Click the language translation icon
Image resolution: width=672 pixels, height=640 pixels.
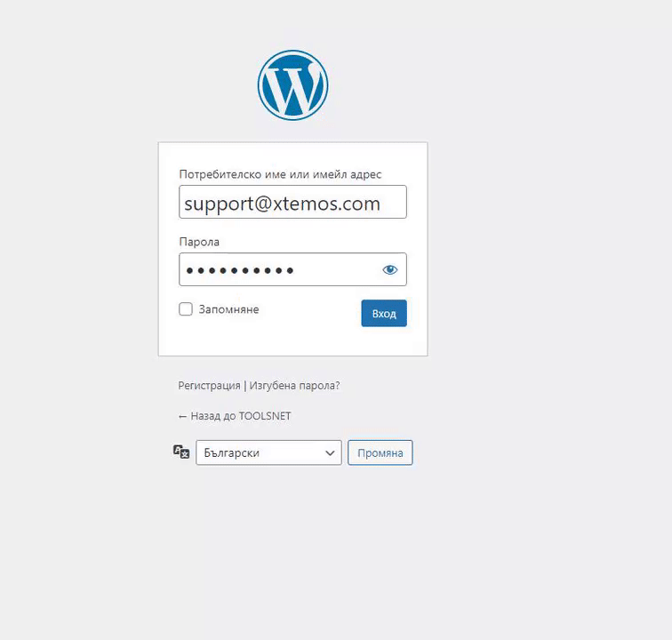coord(181,452)
